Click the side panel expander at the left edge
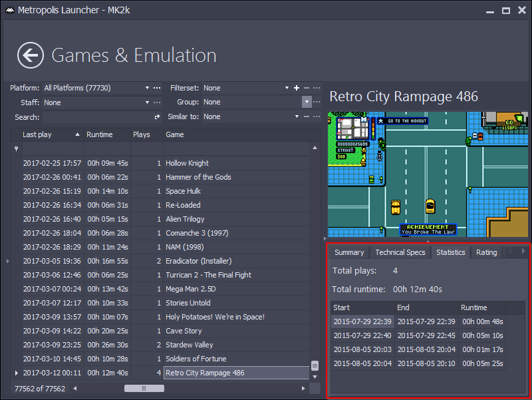Image resolution: width=532 pixels, height=400 pixels. pyautogui.click(x=8, y=261)
